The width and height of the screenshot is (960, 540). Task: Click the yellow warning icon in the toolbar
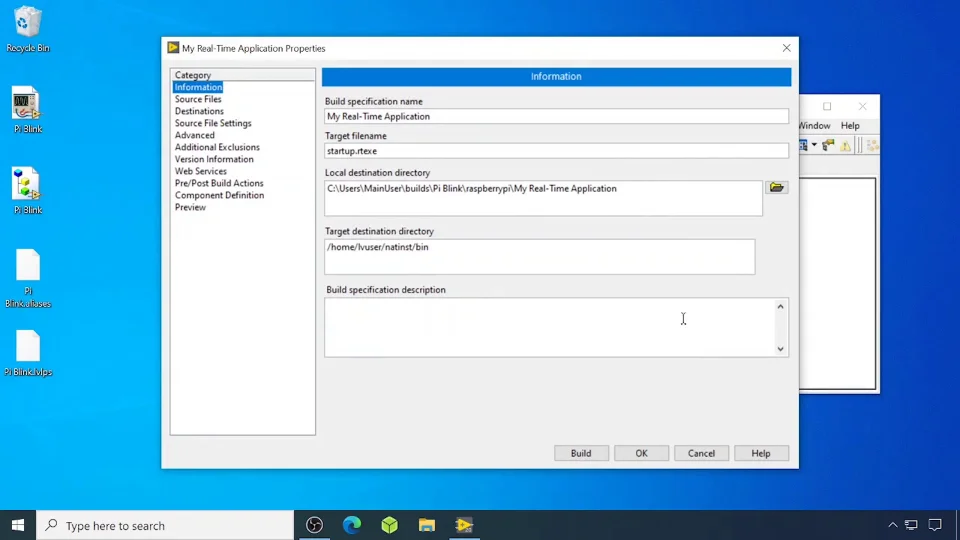845,145
